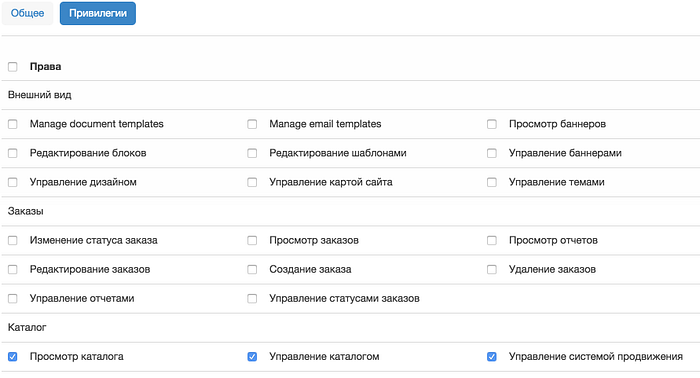
Task: Click the Управление картой сайта label
Action: (x=331, y=182)
